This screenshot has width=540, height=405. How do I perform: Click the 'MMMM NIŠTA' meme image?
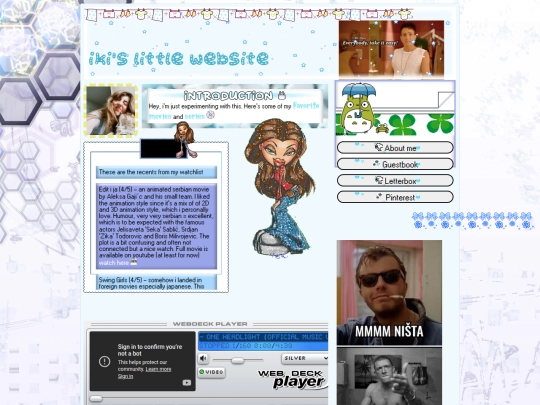pyautogui.click(x=389, y=292)
